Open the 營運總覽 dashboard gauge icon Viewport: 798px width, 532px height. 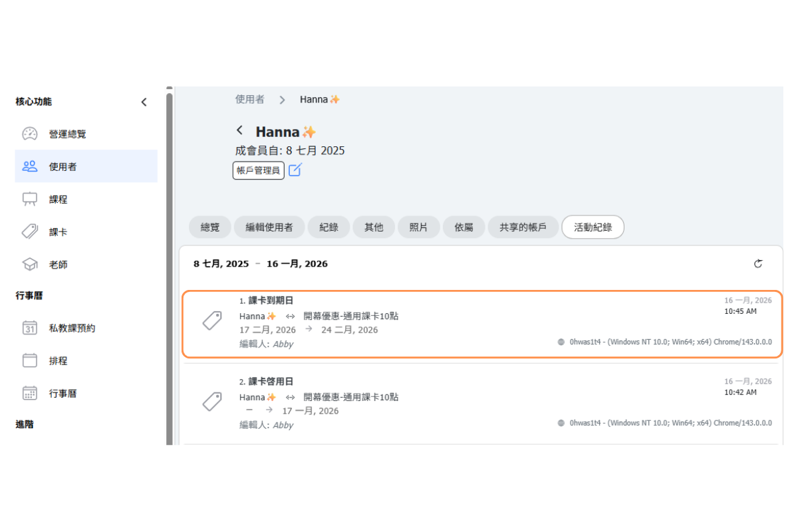tap(30, 134)
